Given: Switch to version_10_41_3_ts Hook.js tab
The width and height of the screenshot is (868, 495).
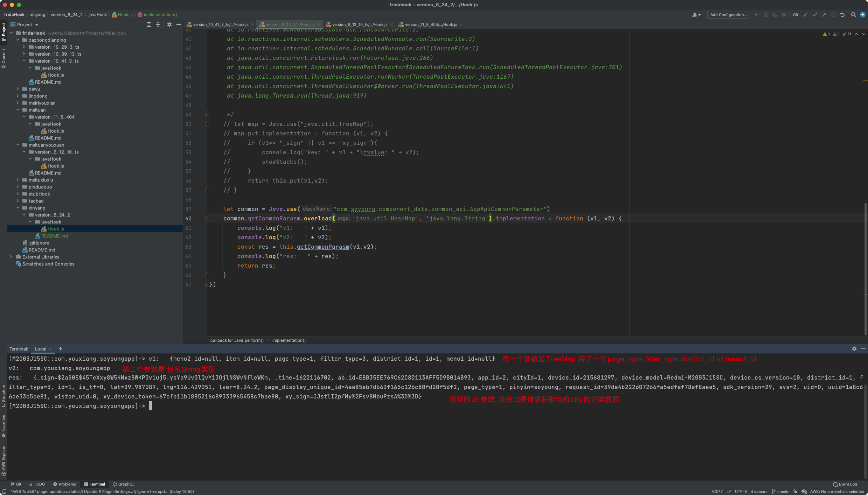Looking at the screenshot, I should (221, 24).
